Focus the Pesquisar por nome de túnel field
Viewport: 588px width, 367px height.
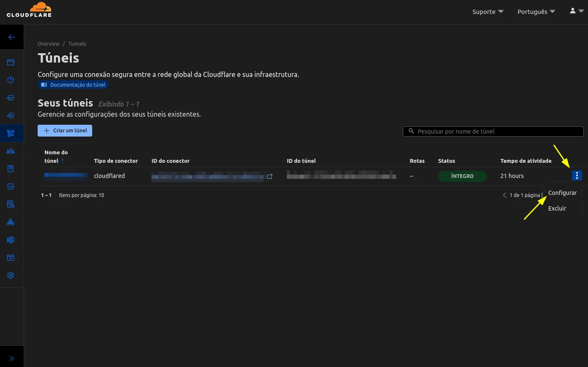(x=493, y=131)
